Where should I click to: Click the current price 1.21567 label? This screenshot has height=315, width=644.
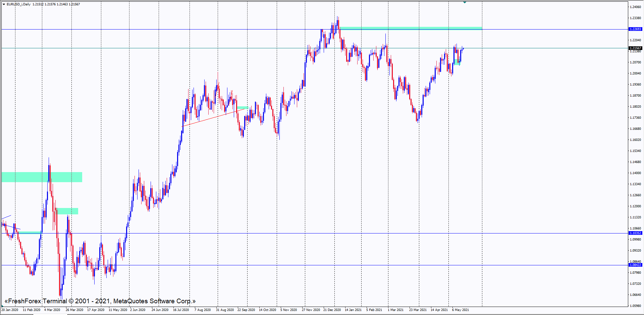coord(635,48)
